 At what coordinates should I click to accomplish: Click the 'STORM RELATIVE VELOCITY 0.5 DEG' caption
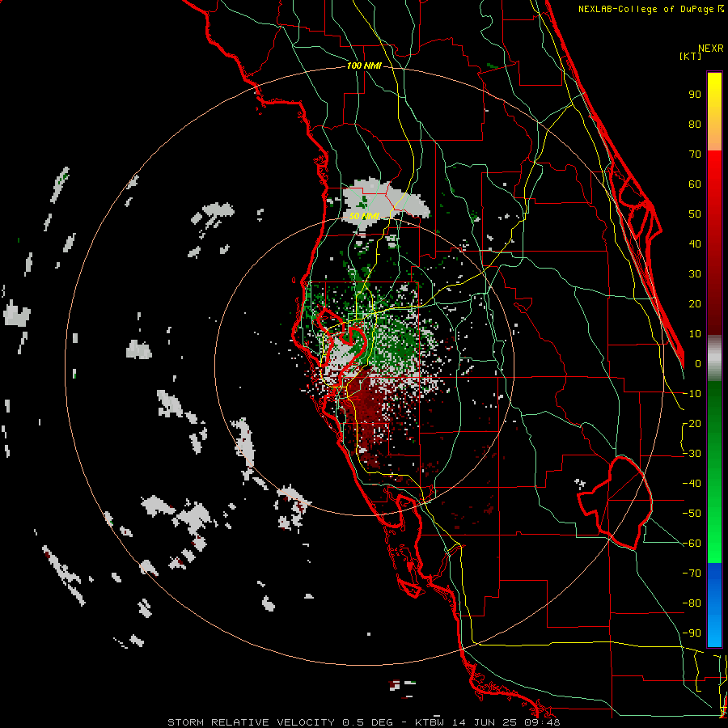pos(280,722)
